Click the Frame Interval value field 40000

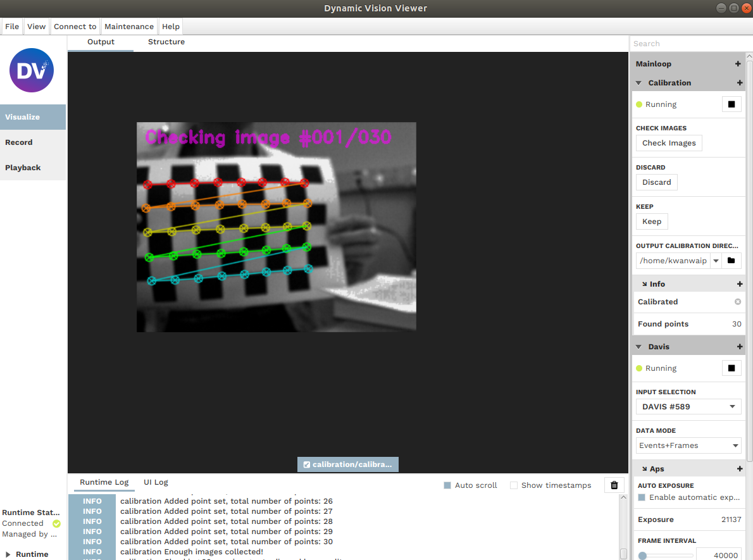(x=718, y=555)
